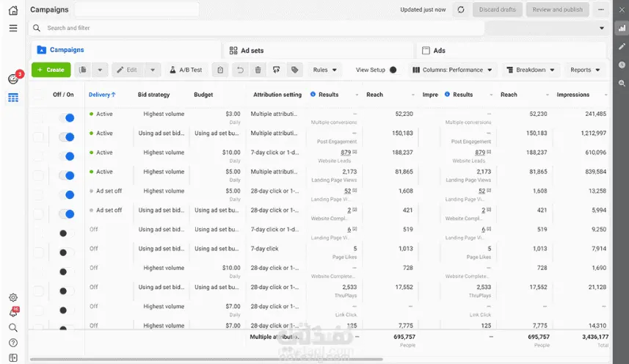Open the 879 Website Leads results link
629x364 pixels.
pyautogui.click(x=346, y=153)
